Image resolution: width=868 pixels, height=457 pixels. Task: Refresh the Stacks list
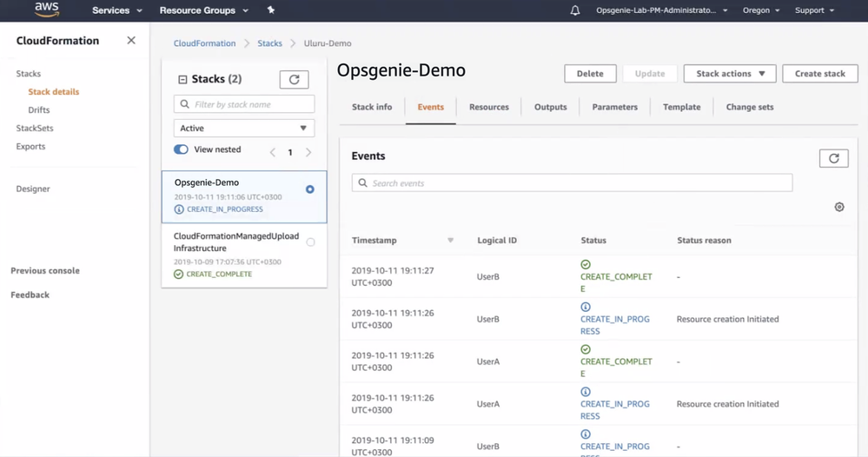(294, 80)
